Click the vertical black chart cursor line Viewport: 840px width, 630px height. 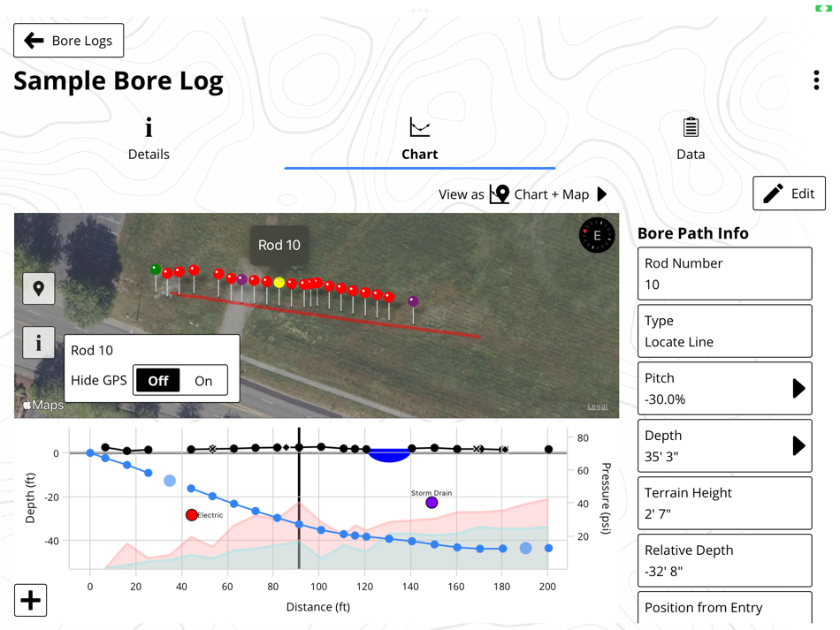(x=299, y=497)
